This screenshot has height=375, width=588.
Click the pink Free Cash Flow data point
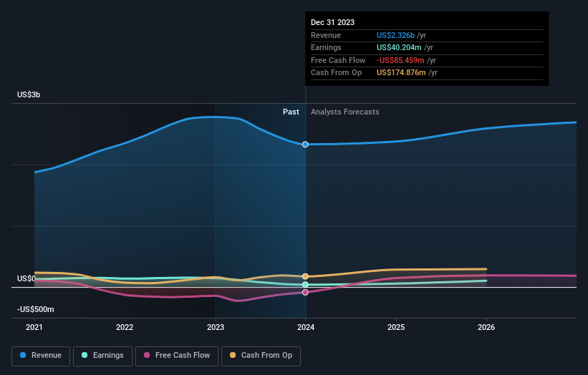[305, 292]
